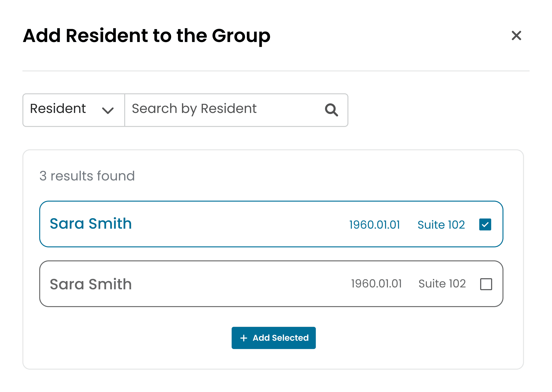Open the Resident filter dropdown

click(74, 110)
